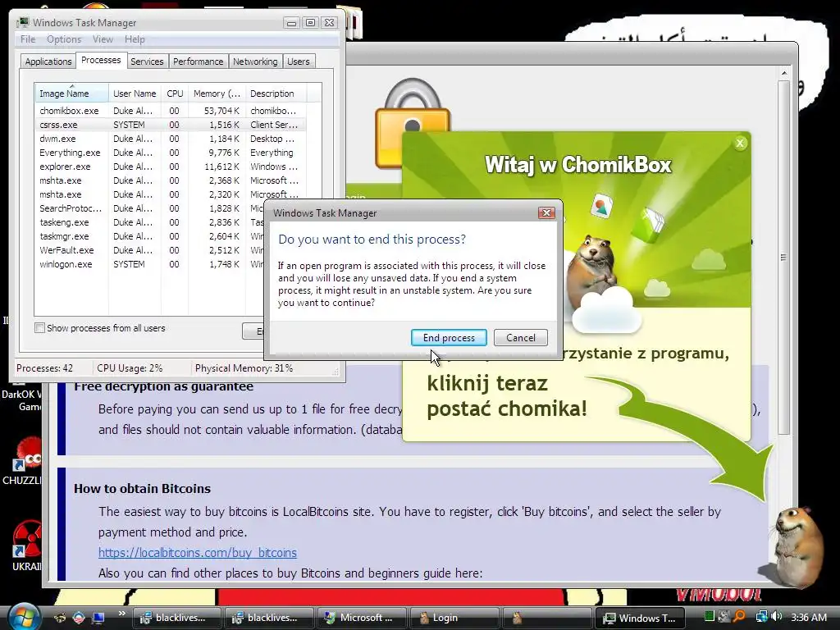Sort by CPU column header
This screenshot has height=630, width=840.
(x=175, y=94)
